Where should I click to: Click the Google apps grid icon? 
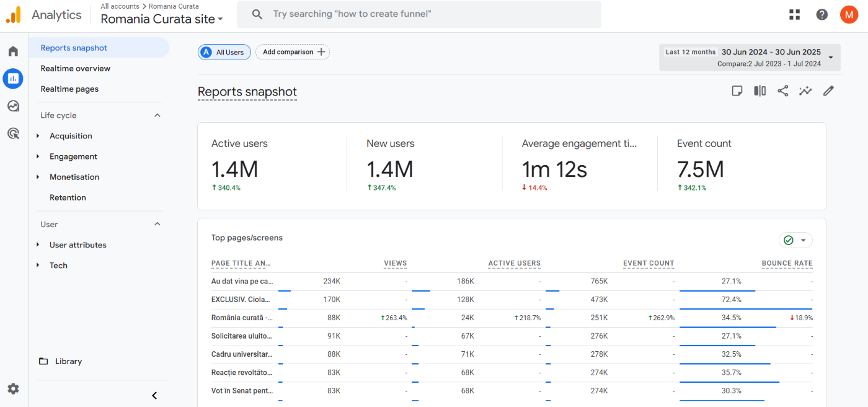[x=795, y=15]
